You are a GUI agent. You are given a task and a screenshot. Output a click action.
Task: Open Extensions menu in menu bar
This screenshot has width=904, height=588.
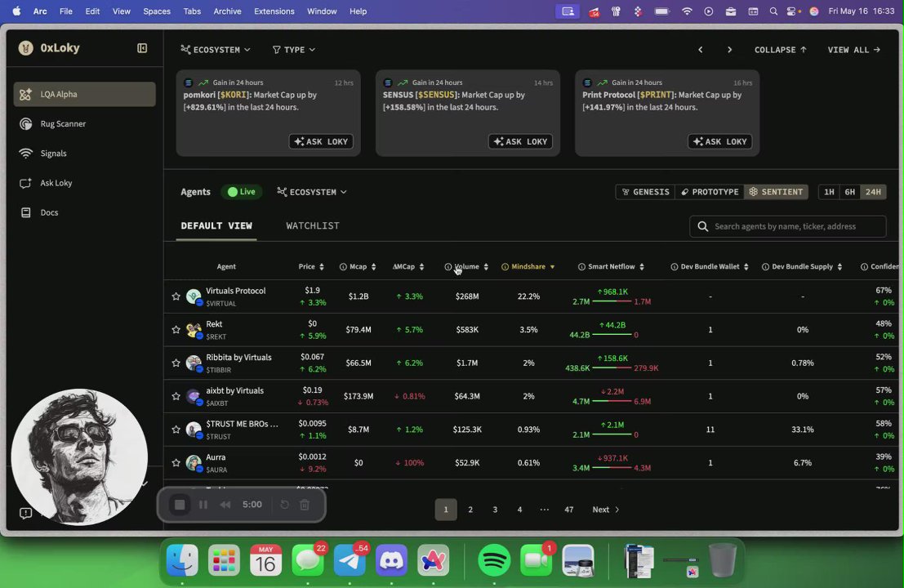(274, 11)
